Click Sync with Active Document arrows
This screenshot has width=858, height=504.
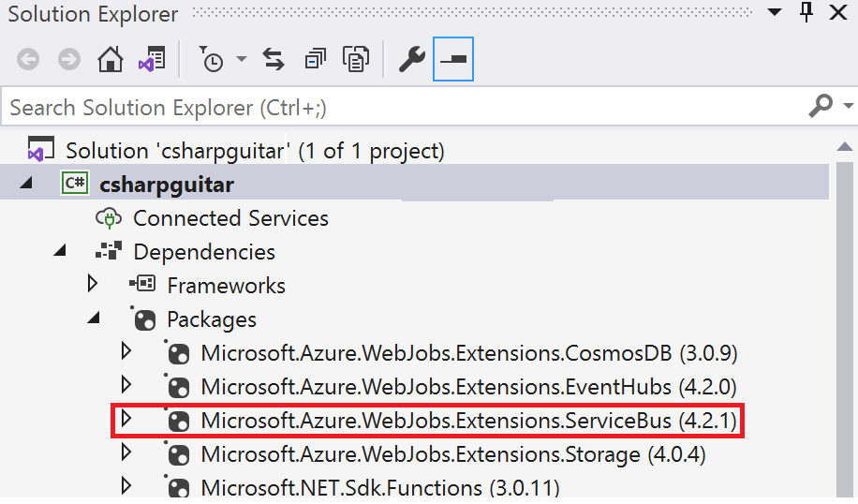pyautogui.click(x=274, y=59)
